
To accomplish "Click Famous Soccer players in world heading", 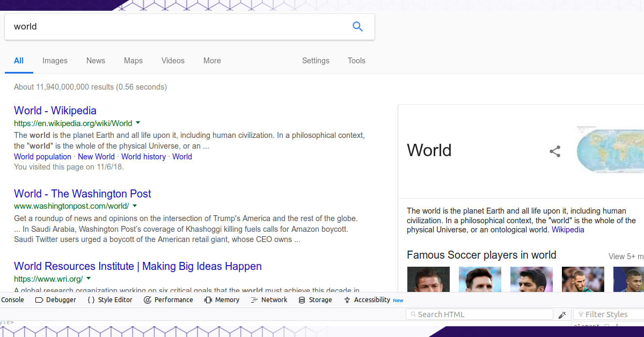I will tap(481, 255).
